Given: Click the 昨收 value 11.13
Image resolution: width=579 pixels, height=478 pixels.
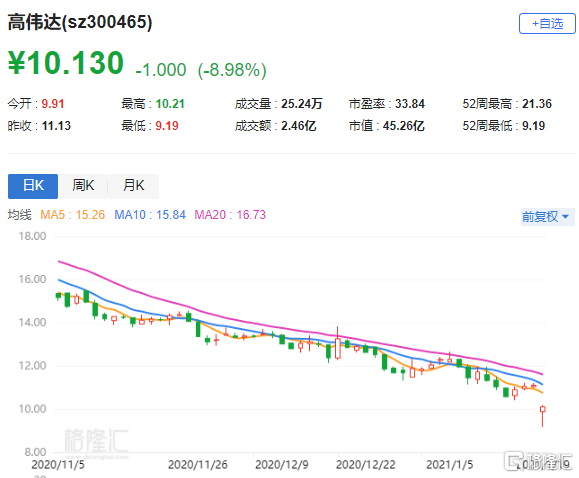Looking at the screenshot, I should 56,126.
